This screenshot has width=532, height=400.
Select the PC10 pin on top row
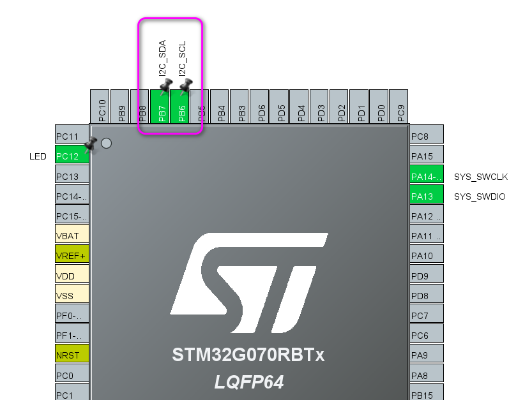100,107
